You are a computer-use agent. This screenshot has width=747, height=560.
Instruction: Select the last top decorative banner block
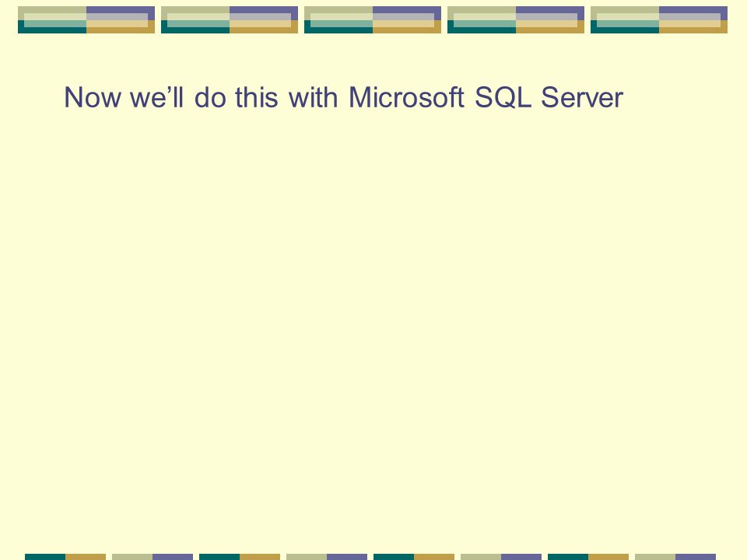(659, 19)
